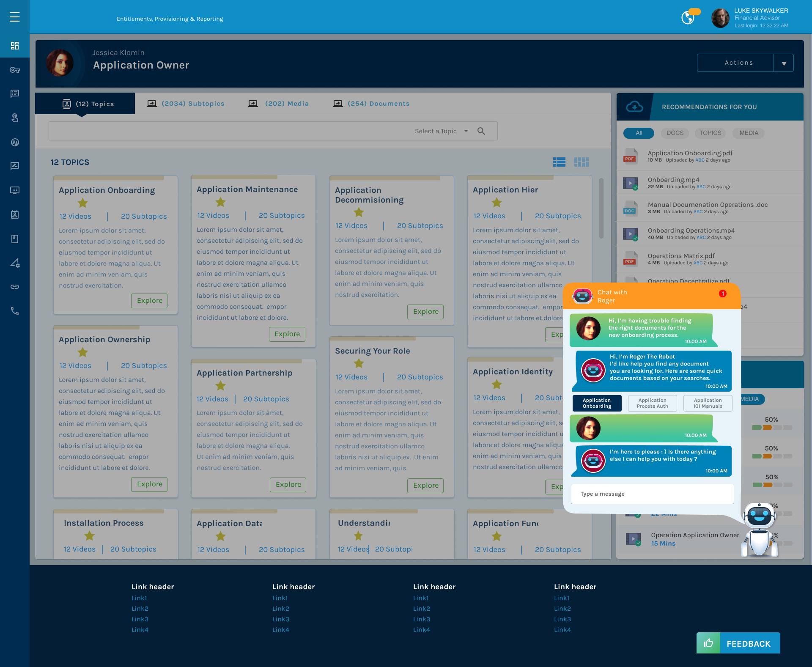Open the phone icon in sidebar

tap(15, 311)
